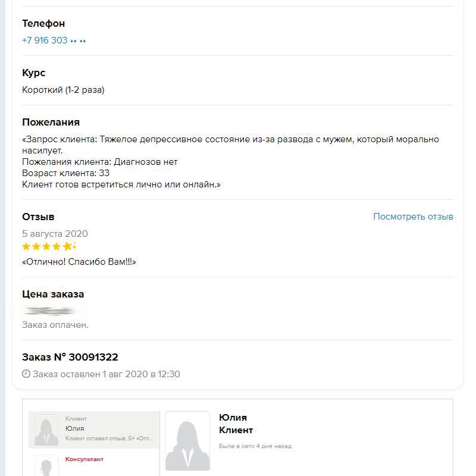Click the "Отзыв" section heading
476x476 pixels.
[x=38, y=217]
